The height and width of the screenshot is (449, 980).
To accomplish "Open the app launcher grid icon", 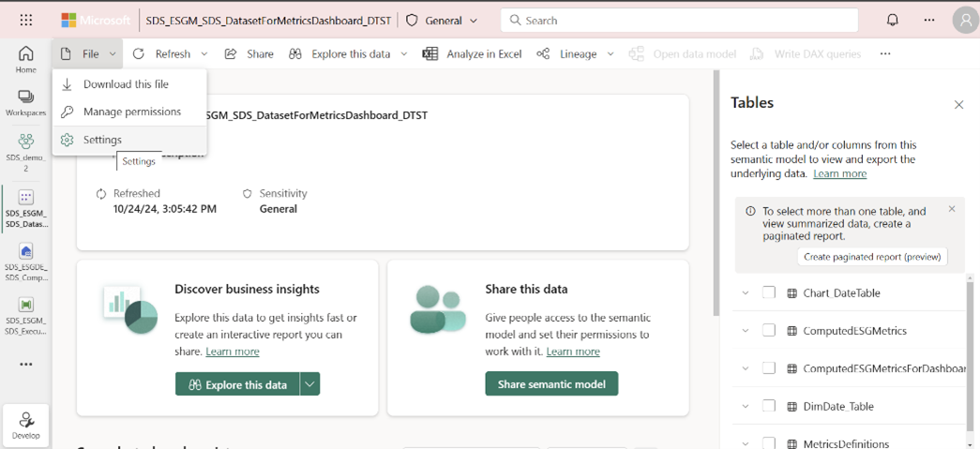I will tap(25, 20).
